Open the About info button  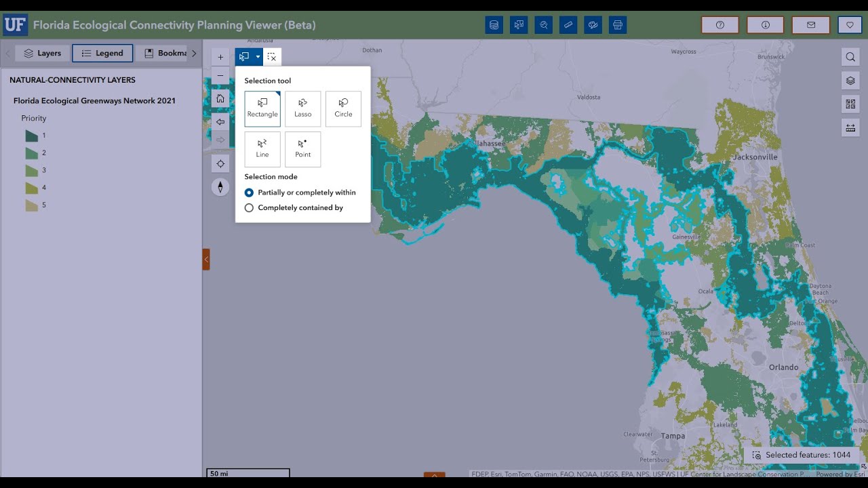[766, 25]
